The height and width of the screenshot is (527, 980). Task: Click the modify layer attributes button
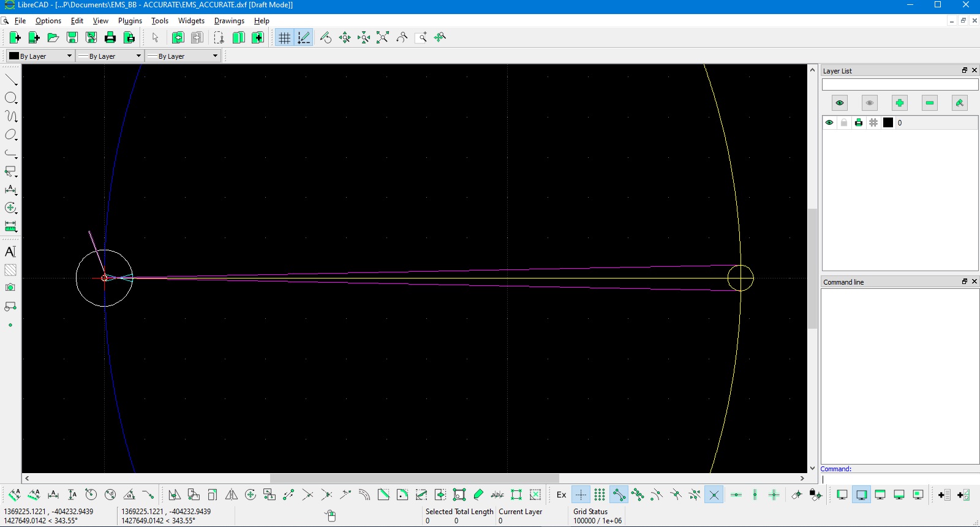coord(960,103)
